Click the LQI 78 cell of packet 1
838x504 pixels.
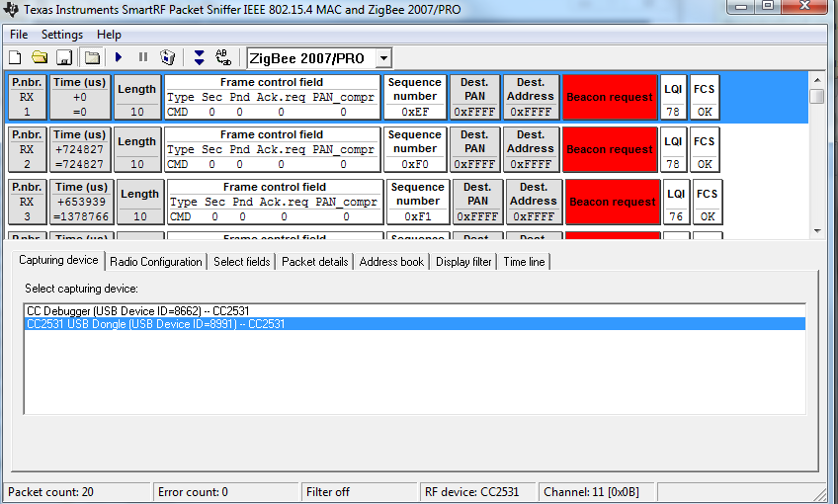tap(673, 97)
